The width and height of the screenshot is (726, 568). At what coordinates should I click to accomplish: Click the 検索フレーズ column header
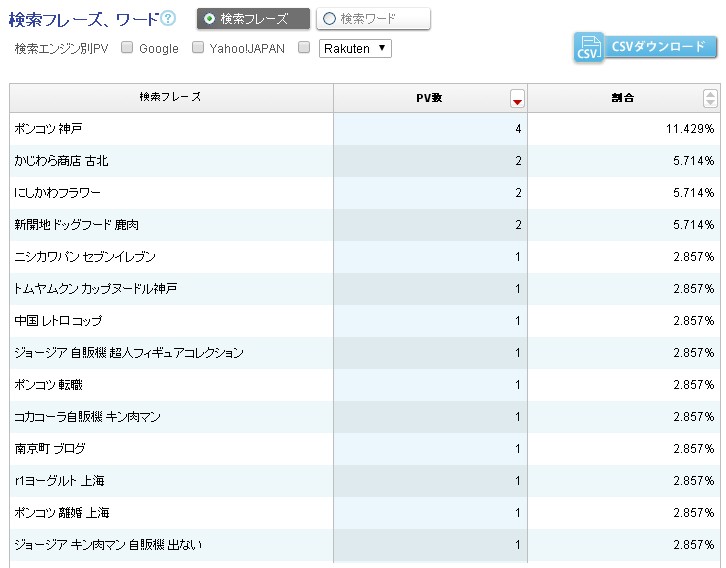coord(171,98)
